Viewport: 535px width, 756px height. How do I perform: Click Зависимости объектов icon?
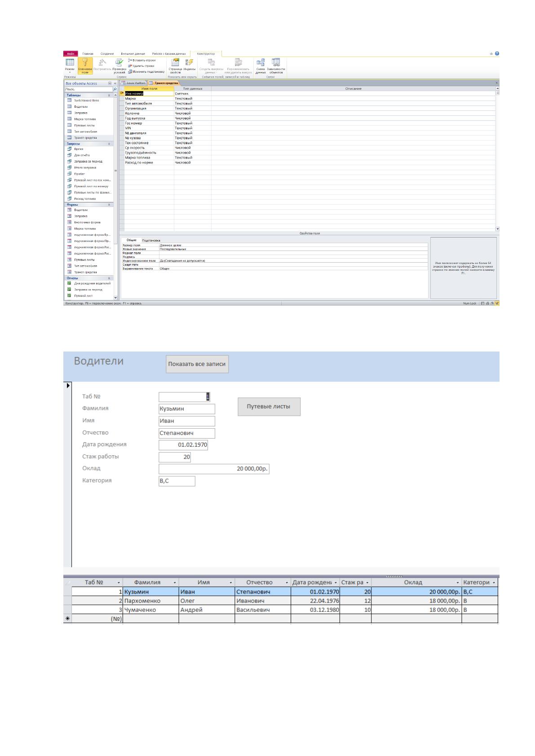tap(276, 62)
